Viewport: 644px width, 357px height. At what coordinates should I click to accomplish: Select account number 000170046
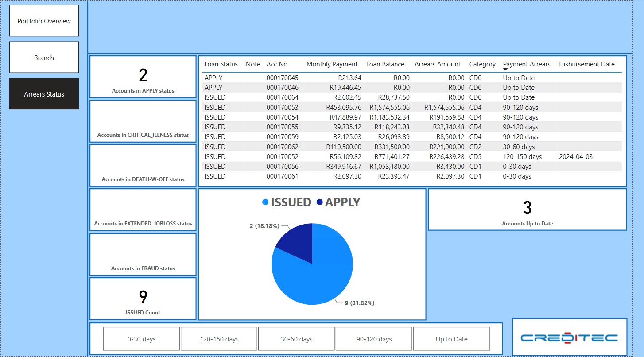tap(283, 88)
